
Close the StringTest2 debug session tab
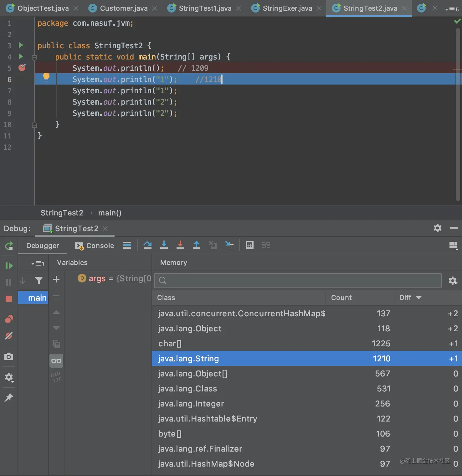pyautogui.click(x=105, y=229)
